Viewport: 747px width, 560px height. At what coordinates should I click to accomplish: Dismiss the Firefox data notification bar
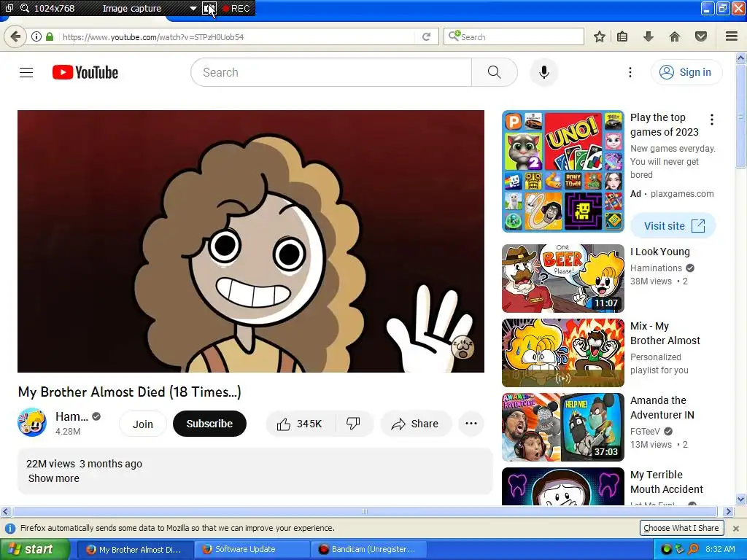(736, 528)
